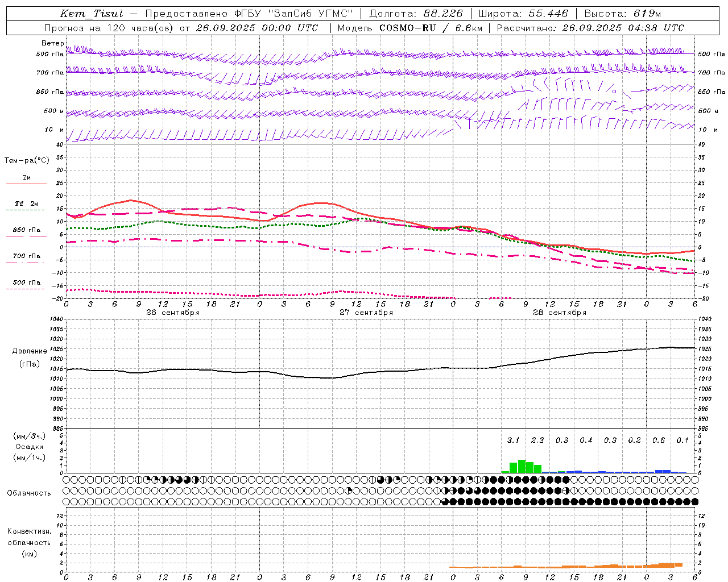The height and width of the screenshot is (582, 728).
Task: Click the Давление pressure panel label
Action: 30,351
